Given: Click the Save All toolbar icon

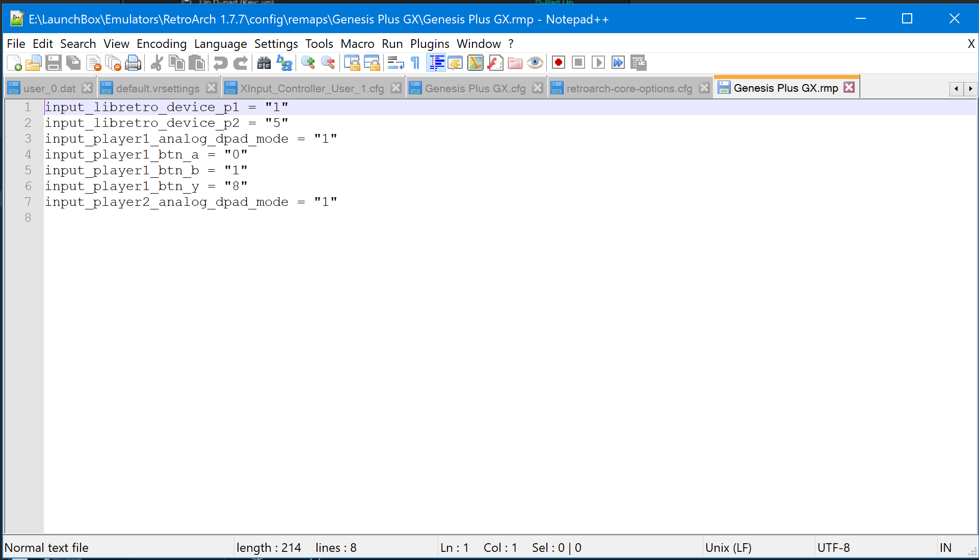Looking at the screenshot, I should pyautogui.click(x=73, y=63).
